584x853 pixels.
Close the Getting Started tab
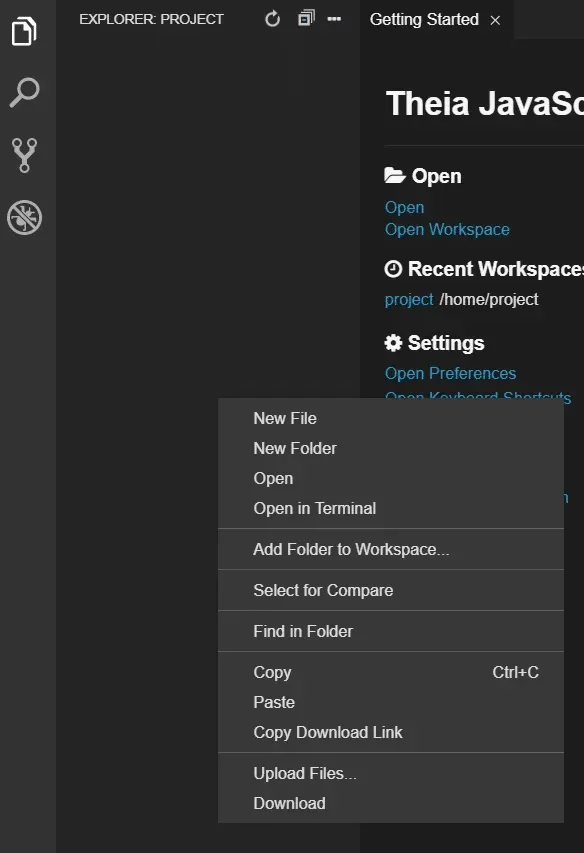495,20
